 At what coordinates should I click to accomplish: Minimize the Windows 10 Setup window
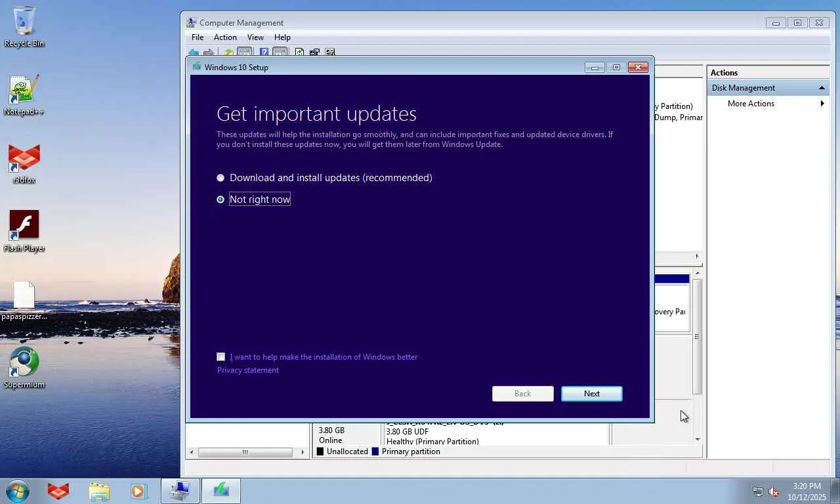[595, 67]
